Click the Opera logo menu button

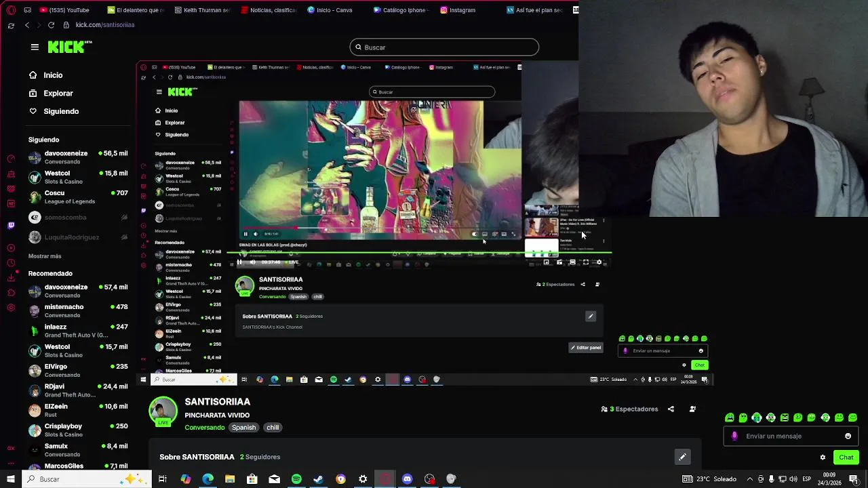pos(10,10)
